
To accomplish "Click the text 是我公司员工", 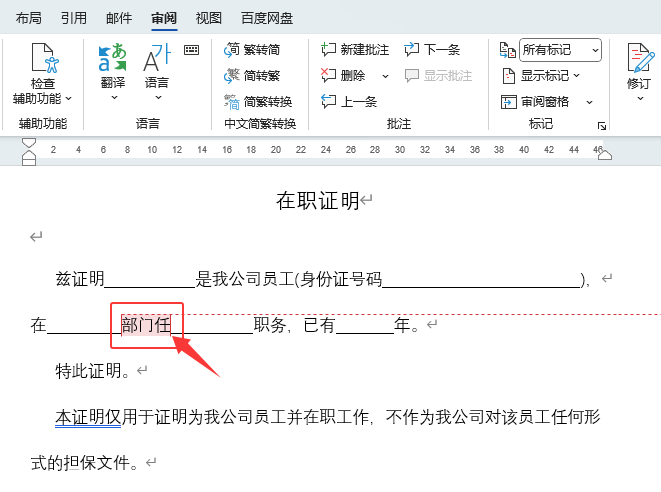I will click(244, 279).
